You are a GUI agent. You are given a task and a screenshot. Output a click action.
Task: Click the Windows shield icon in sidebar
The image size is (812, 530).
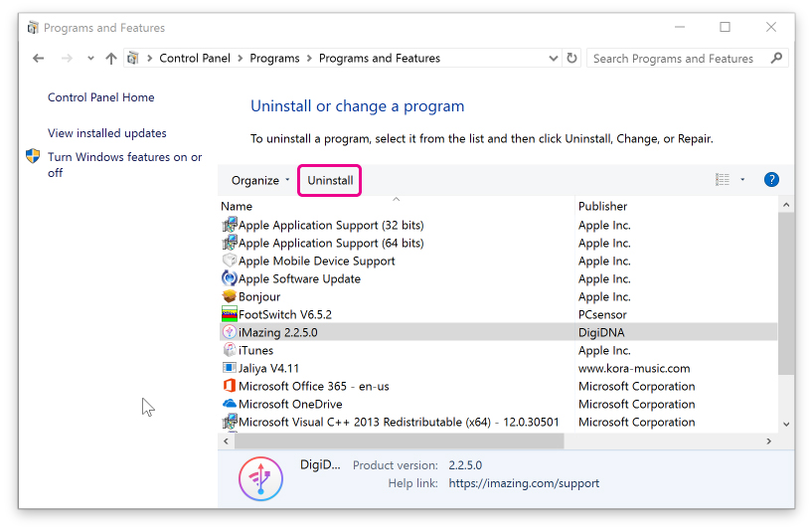click(33, 156)
